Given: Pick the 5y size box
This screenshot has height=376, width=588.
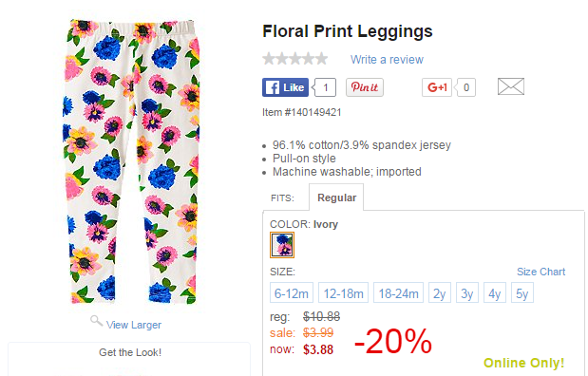Looking at the screenshot, I should click(x=522, y=292).
